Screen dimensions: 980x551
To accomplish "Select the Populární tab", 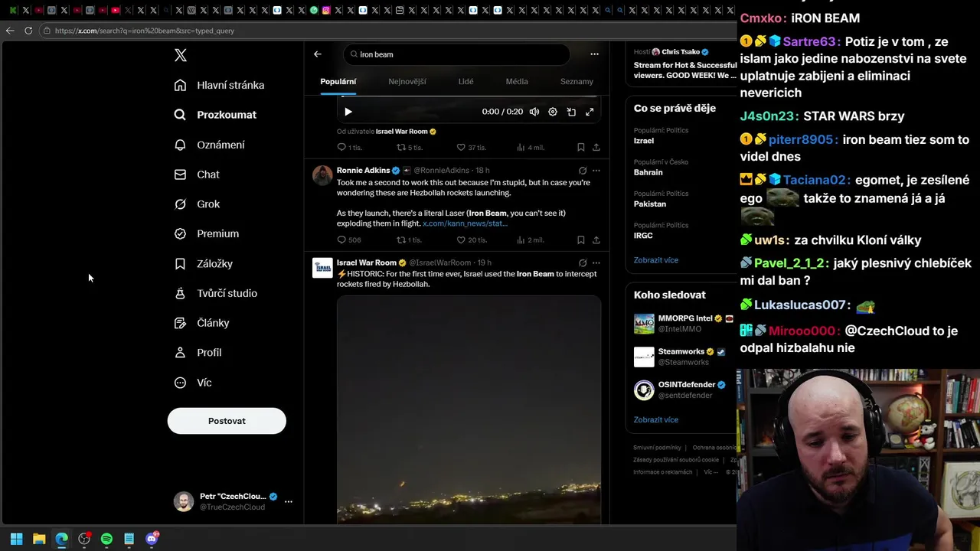I will pos(338,81).
